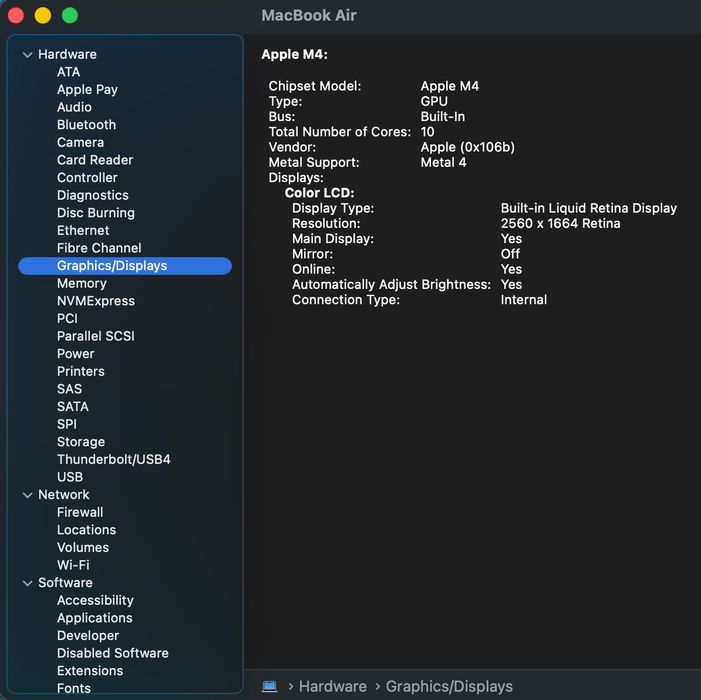The image size is (701, 700).
Task: Click the '2560 x 1664 Retina' resolution
Action: coord(560,223)
